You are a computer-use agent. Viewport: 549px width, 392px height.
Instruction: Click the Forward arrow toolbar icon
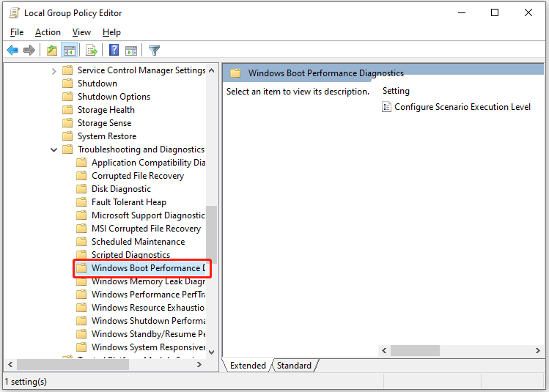29,51
